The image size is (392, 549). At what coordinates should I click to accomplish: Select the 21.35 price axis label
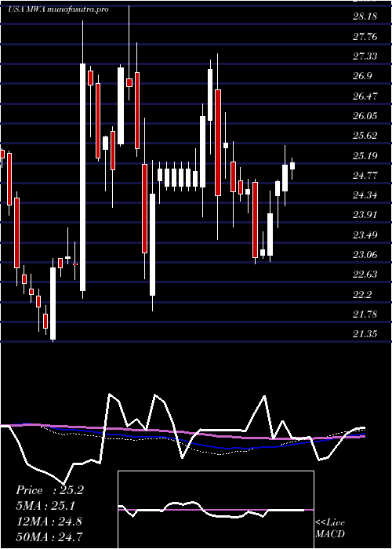click(x=365, y=334)
